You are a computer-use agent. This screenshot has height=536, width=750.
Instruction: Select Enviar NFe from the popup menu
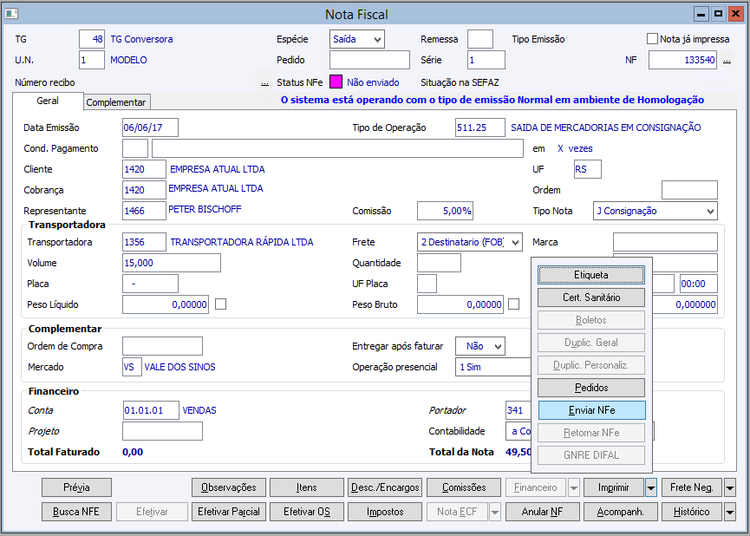[591, 410]
